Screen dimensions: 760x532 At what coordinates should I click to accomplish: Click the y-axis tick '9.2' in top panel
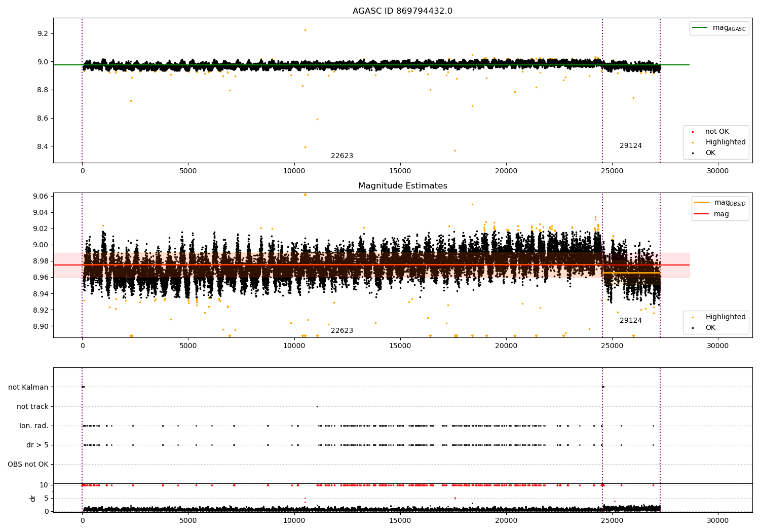click(43, 33)
